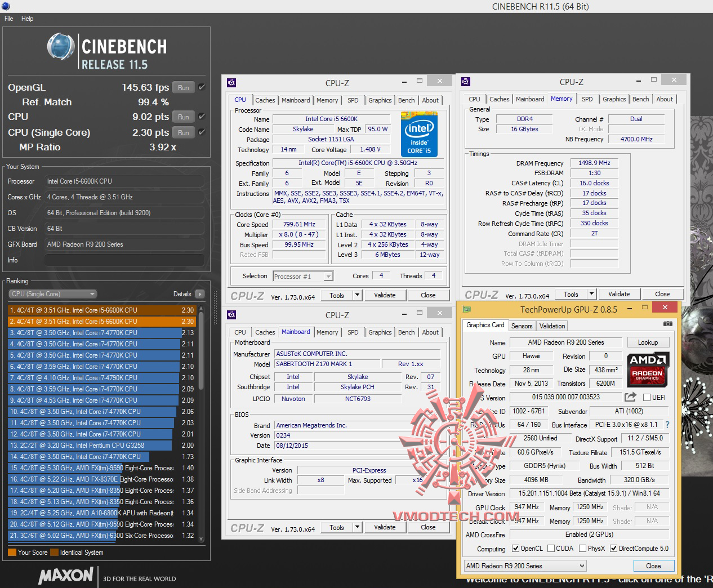Click the Cinebench Release 11.5 logo
The width and height of the screenshot is (713, 588).
pos(107,52)
